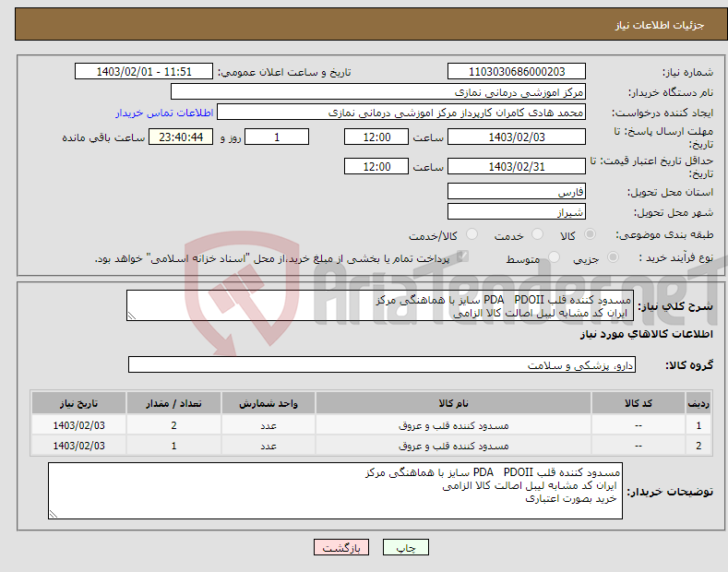
Task: Click the واحد شمارش column header
Action: [x=269, y=403]
